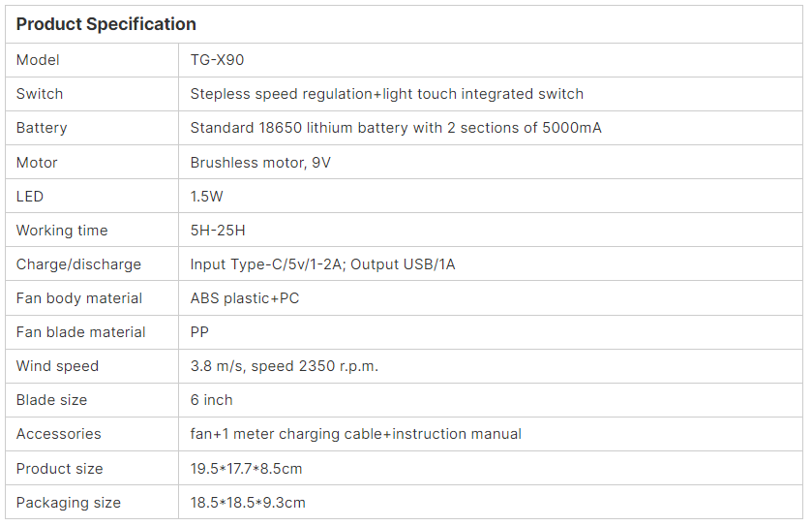The width and height of the screenshot is (812, 526).
Task: Select the Packaging size 18.5*18.5*9.3cm value
Action: point(248,503)
